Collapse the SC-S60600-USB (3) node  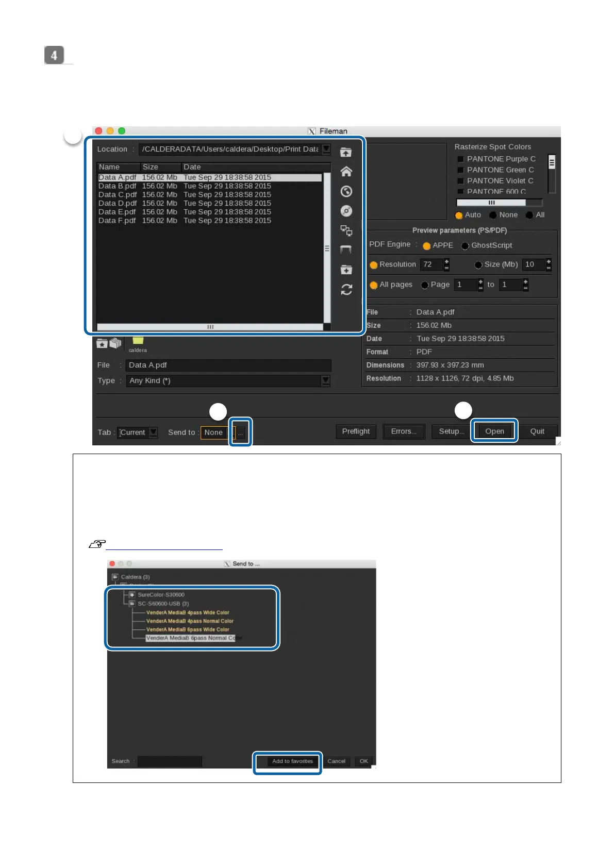[x=132, y=604]
